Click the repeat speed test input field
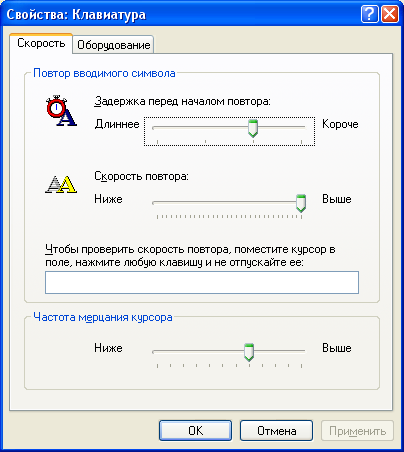This screenshot has width=404, height=452. [x=202, y=282]
